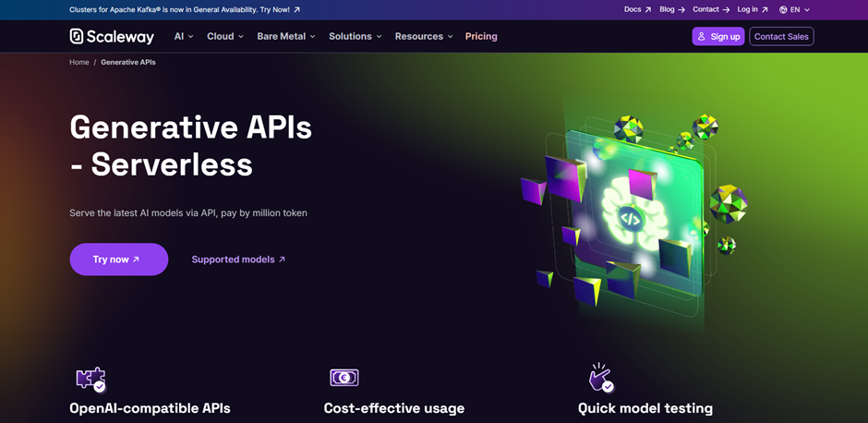The height and width of the screenshot is (423, 868).
Task: Click the chevron next to Cloud
Action: [x=241, y=37]
